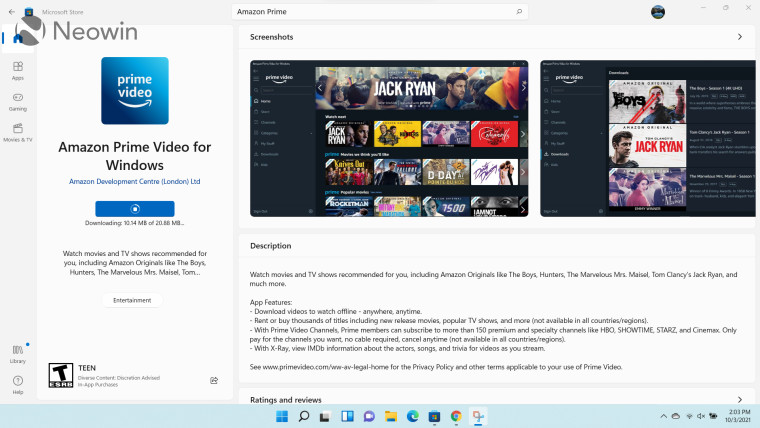Open the clock showing 2:03 PM
The width and height of the screenshot is (760, 428).
(x=738, y=416)
